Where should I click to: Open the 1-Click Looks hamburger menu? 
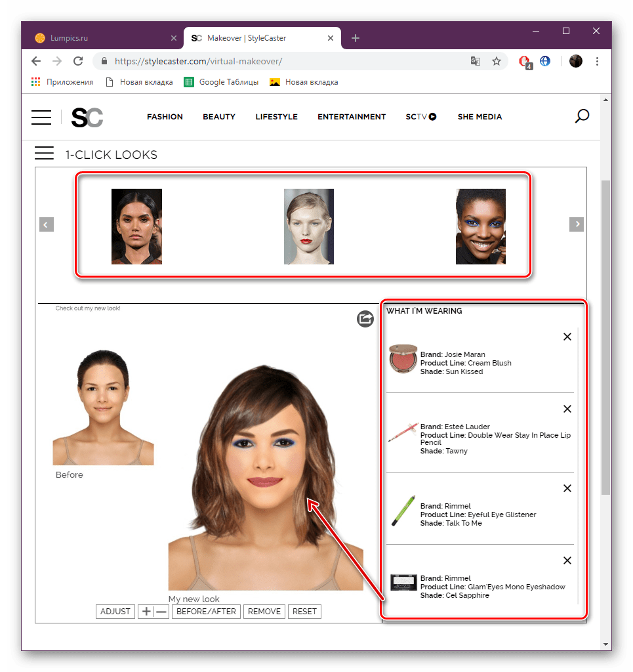(x=44, y=153)
